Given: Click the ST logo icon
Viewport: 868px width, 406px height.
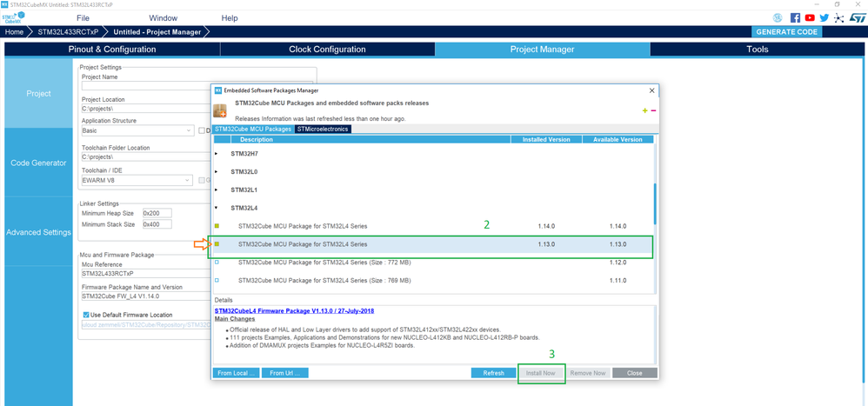Looking at the screenshot, I should point(857,17).
